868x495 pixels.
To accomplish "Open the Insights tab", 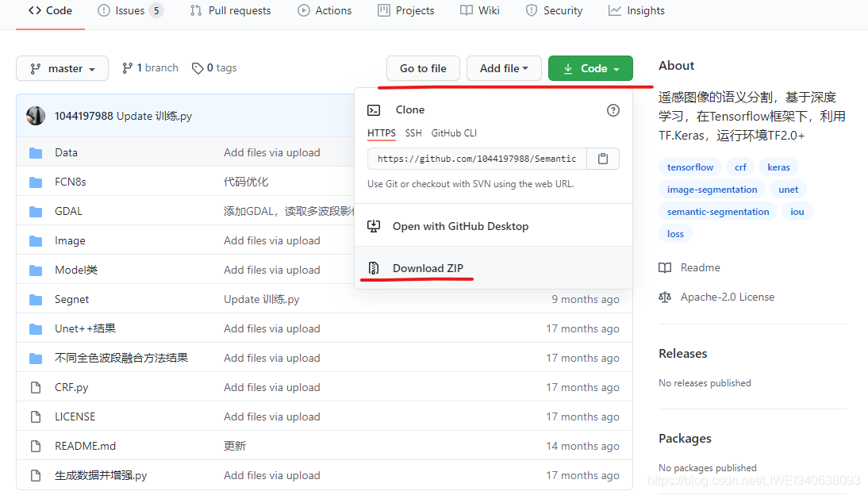I will (636, 10).
